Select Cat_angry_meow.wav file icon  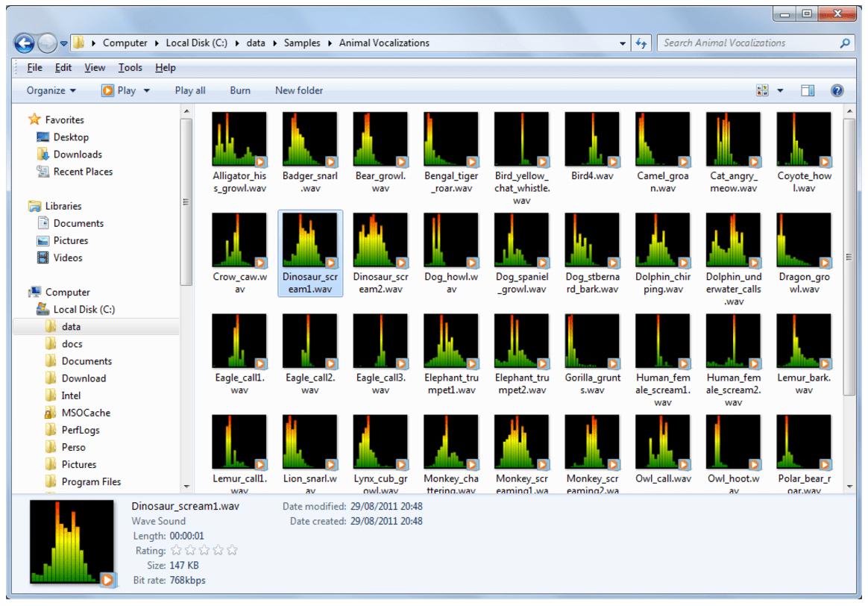734,140
